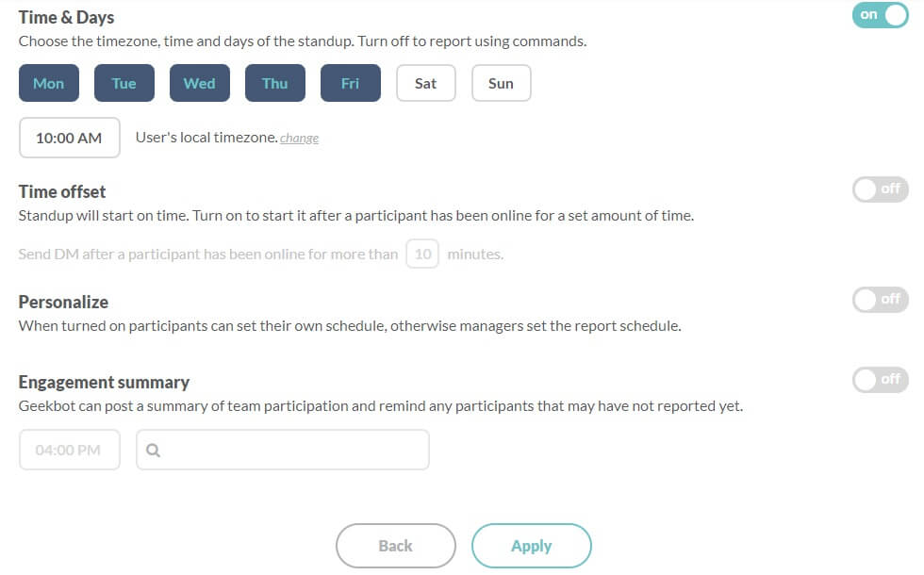Toggle the Fri day button
This screenshot has height=575, width=924.
351,83
